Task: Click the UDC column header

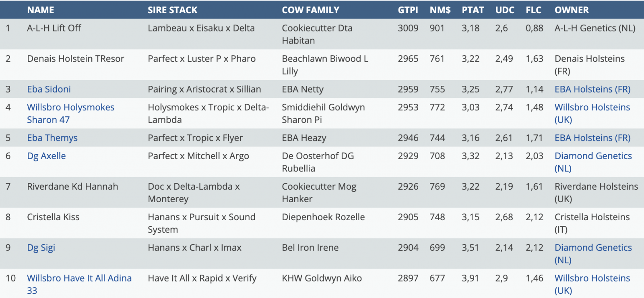Action: [x=505, y=10]
